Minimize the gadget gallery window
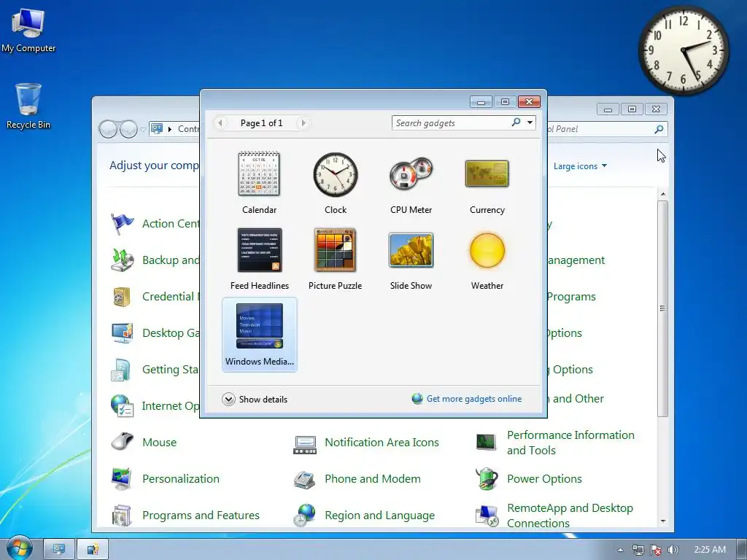This screenshot has width=747, height=560. (x=481, y=102)
